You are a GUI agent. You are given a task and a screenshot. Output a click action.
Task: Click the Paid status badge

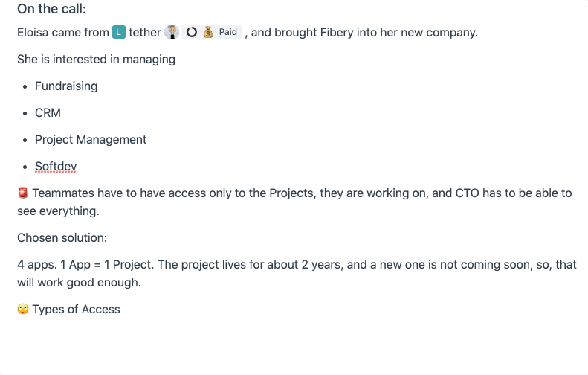228,33
